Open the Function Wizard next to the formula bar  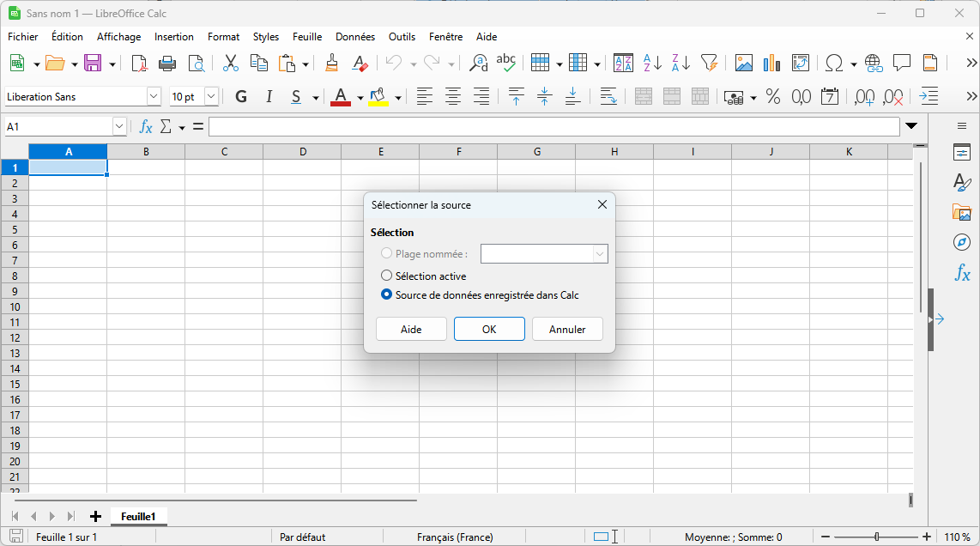[146, 127]
